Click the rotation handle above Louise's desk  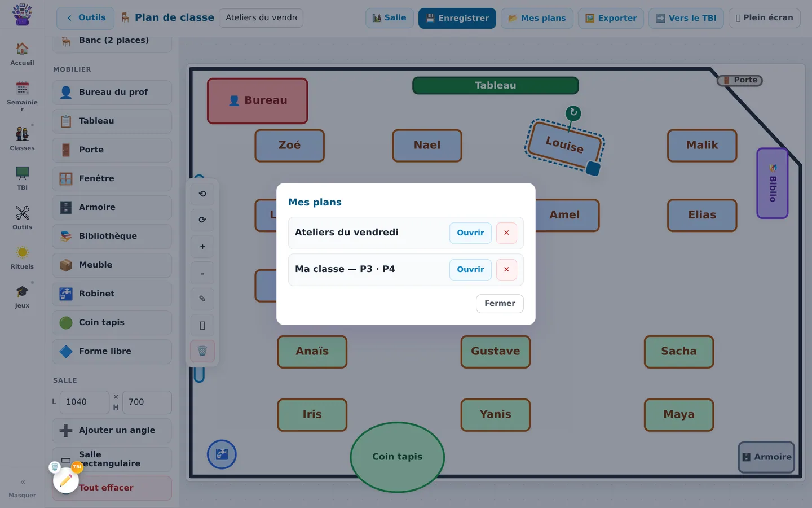[573, 112]
